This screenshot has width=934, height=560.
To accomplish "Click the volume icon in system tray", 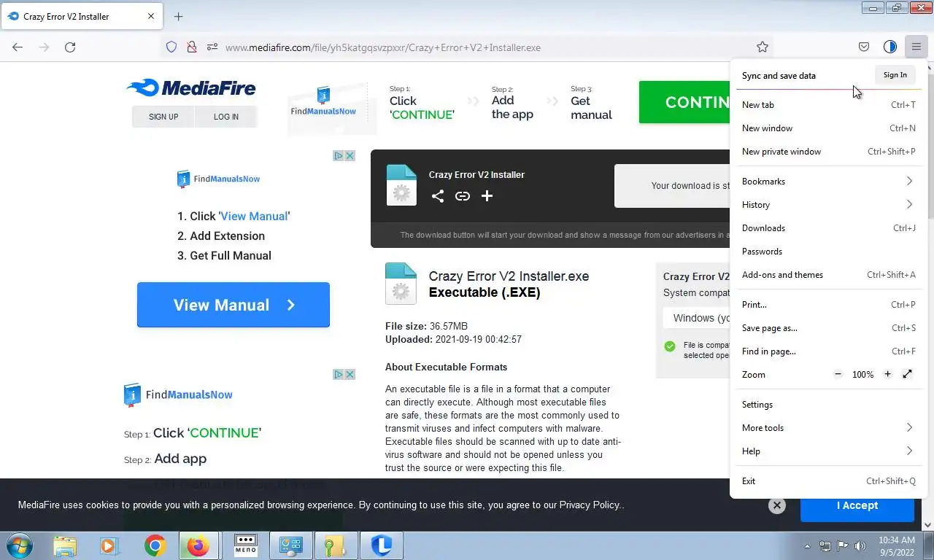I will (x=861, y=545).
